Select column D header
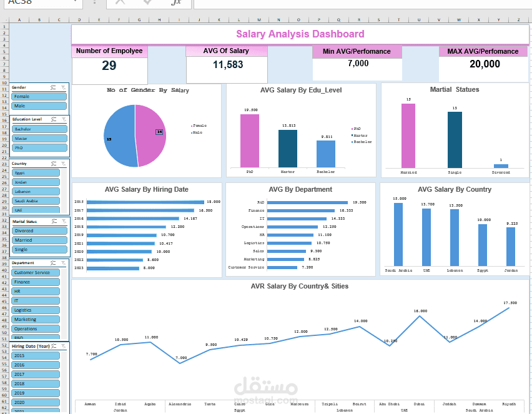Screen dimensions: 532x414 click(79, 20)
